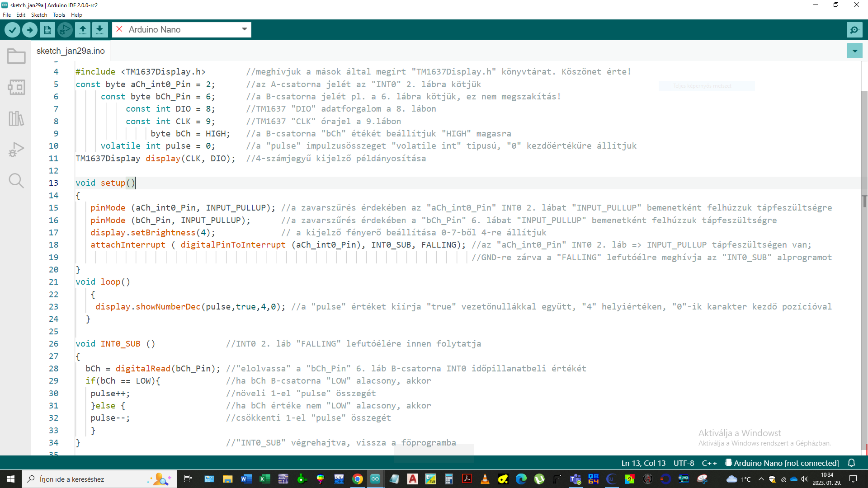The width and height of the screenshot is (868, 488).
Task: Click the Open sketch up-arrow icon
Action: point(82,30)
